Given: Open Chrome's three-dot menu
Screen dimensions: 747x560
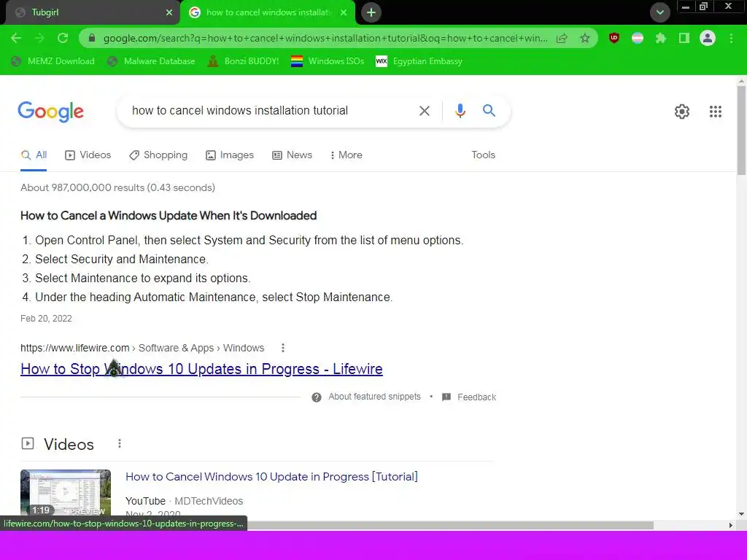Looking at the screenshot, I should pos(731,38).
